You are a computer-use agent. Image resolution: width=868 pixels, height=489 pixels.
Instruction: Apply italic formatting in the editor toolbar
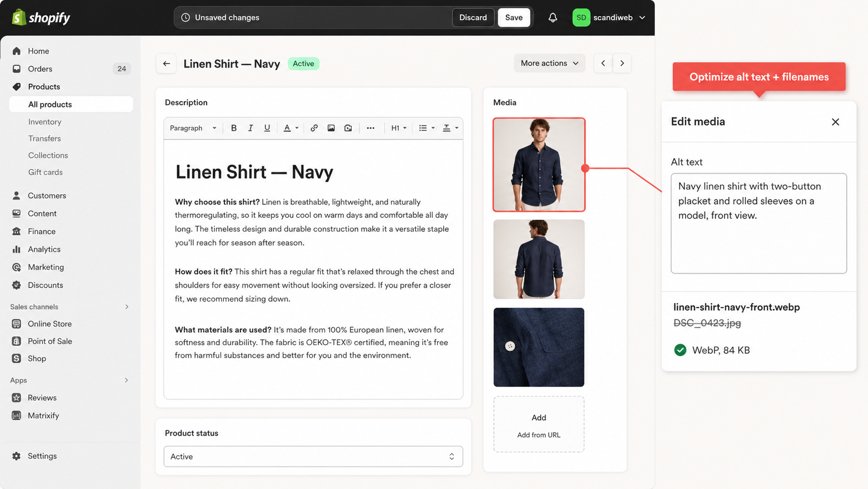pyautogui.click(x=251, y=128)
